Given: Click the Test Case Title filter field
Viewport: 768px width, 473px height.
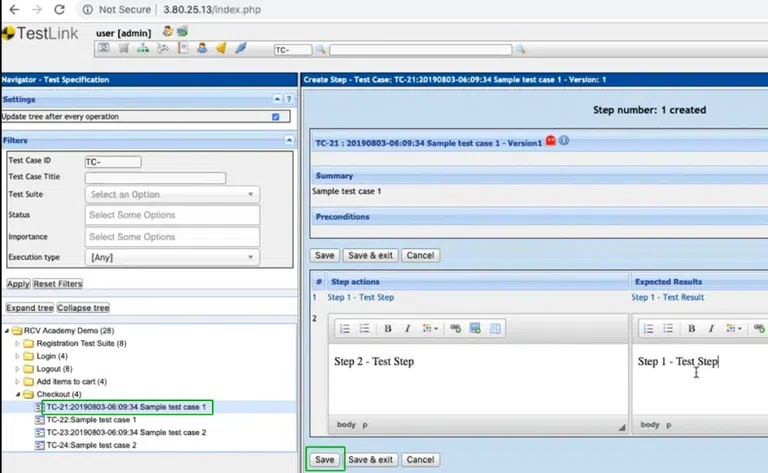Looking at the screenshot, I should click(x=155, y=178).
